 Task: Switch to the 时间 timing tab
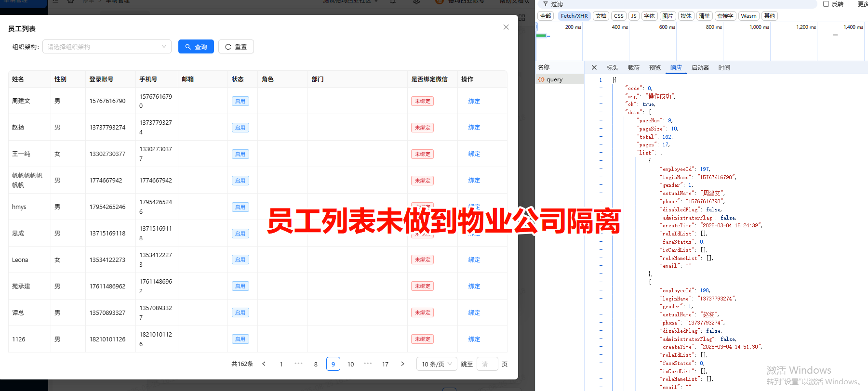[x=724, y=67]
